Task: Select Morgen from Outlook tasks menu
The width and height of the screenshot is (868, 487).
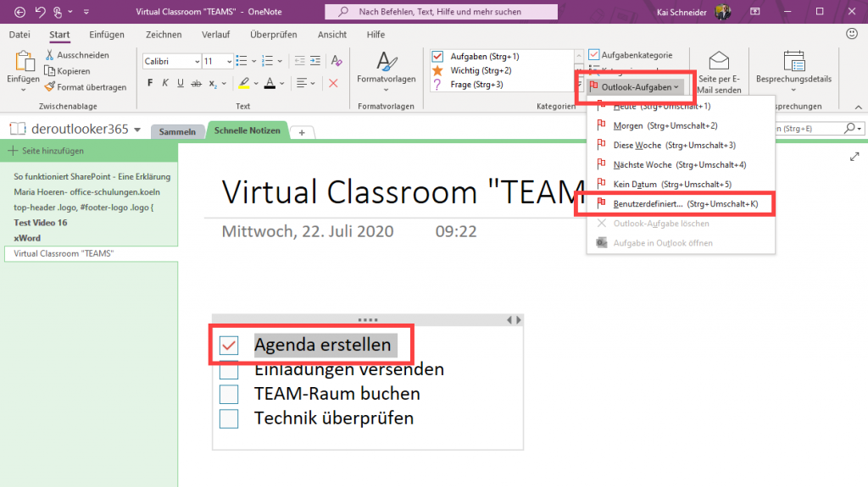Action: pos(681,125)
